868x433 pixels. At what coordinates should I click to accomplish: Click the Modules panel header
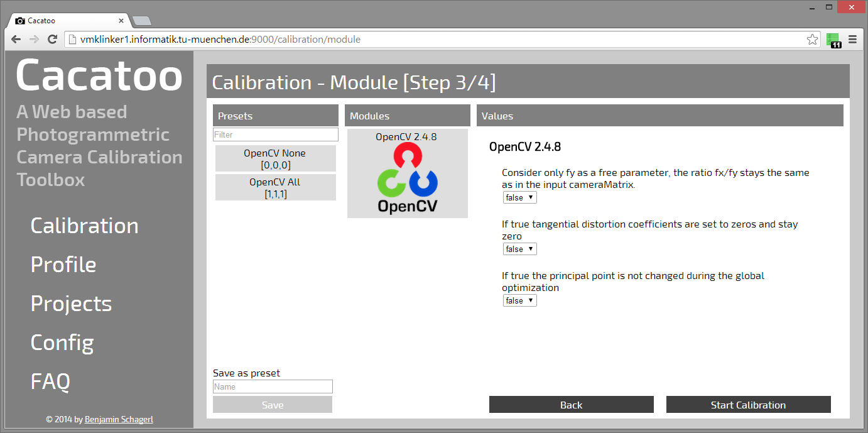[x=408, y=116]
